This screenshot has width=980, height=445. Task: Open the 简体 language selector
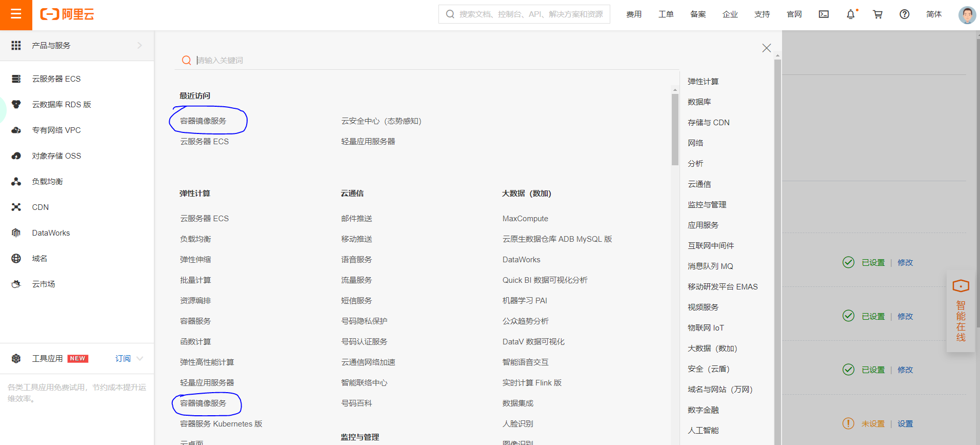tap(934, 14)
